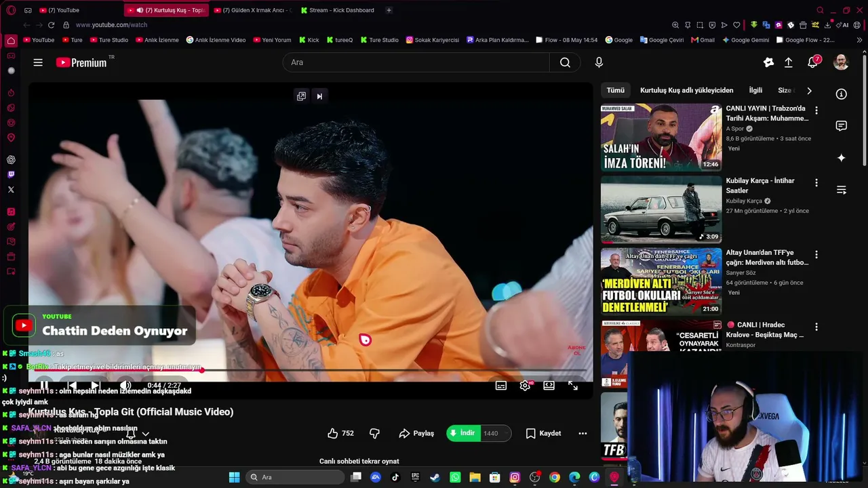Open the translate extension icon
Image resolution: width=868 pixels, height=488 pixels.
[766, 25]
